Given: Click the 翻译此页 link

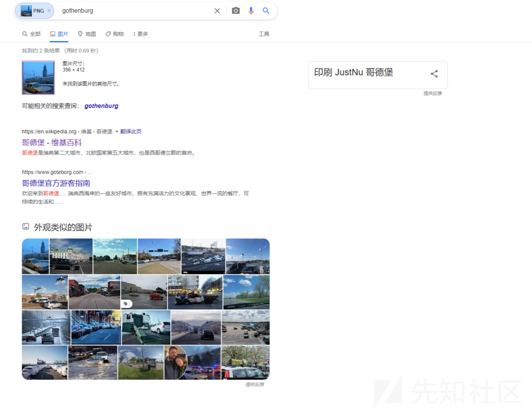Looking at the screenshot, I should 131,132.
